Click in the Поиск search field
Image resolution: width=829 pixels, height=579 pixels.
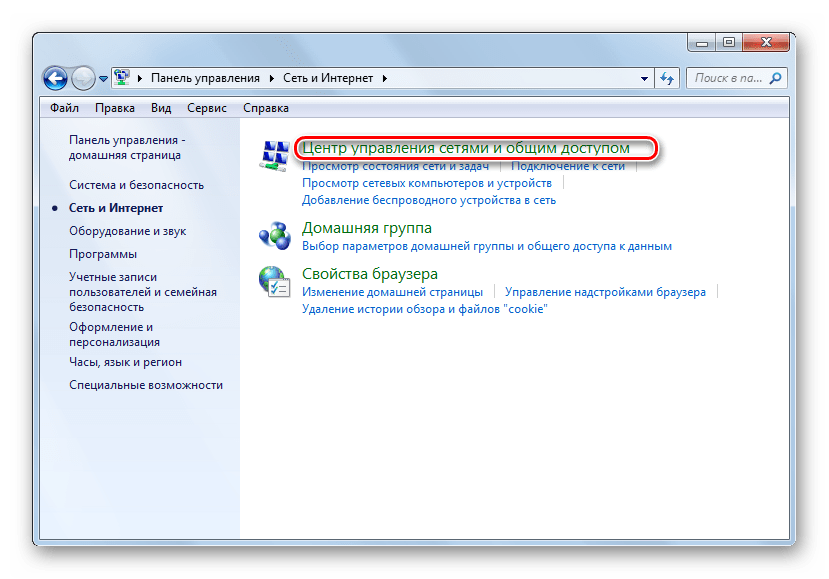coord(725,77)
